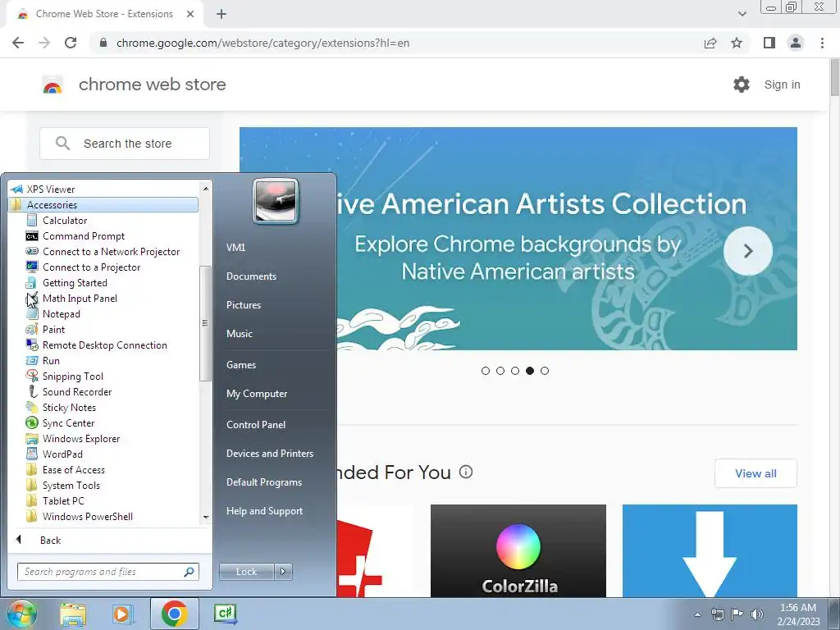The image size is (840, 630).
Task: Open Connect to a Network Projector
Action: (111, 251)
